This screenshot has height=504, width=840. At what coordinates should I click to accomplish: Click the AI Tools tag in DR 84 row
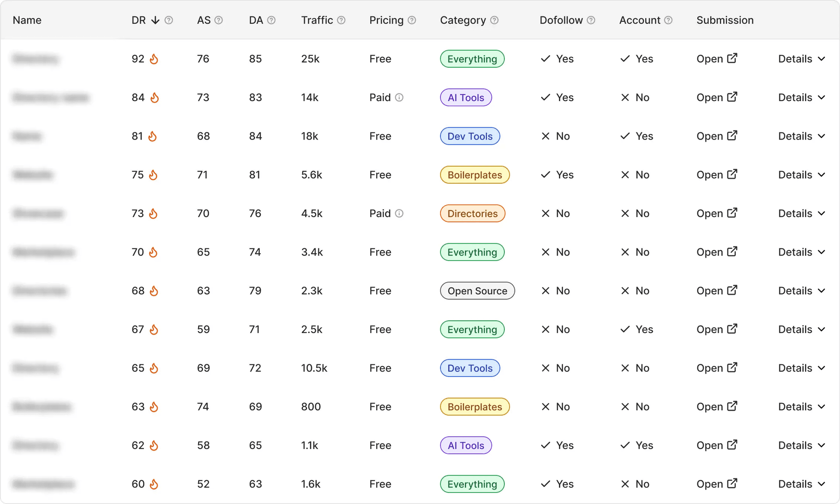(x=466, y=97)
